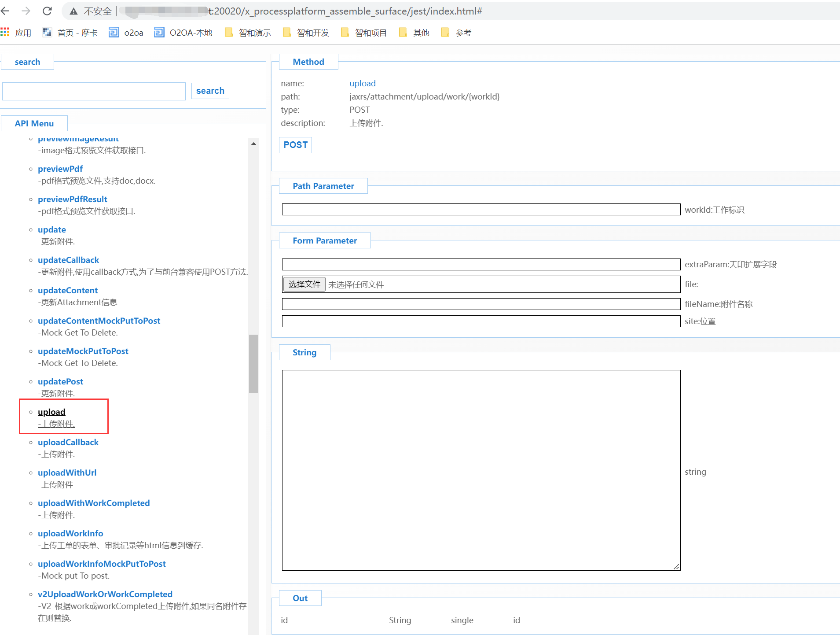Select uploadCallback in the API menu
This screenshot has width=840, height=635.
68,442
